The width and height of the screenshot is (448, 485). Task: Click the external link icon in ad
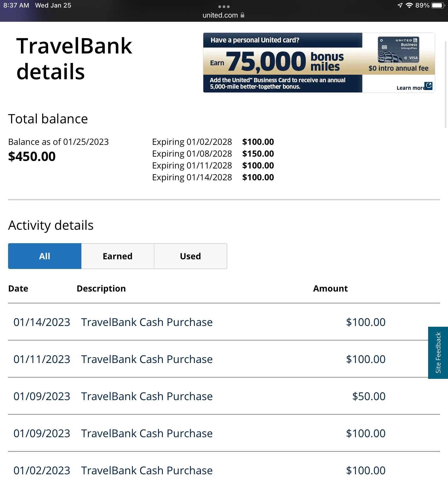pyautogui.click(x=429, y=86)
